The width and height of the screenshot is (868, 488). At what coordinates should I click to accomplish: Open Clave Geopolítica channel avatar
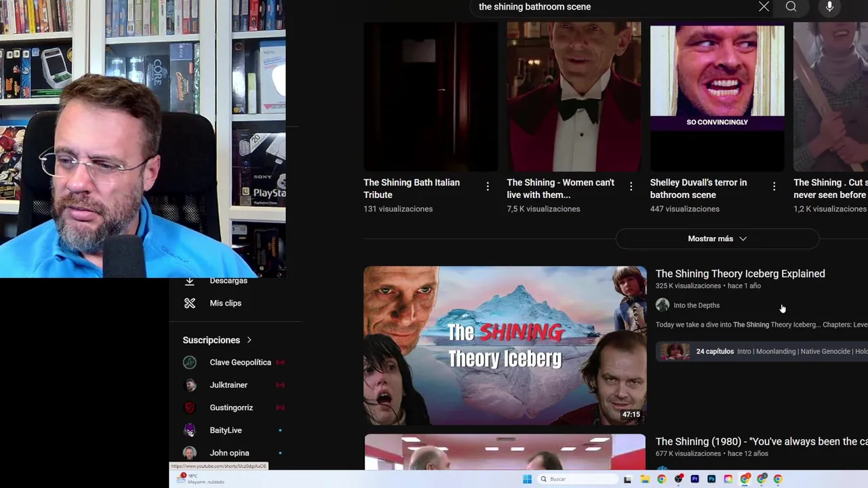pos(190,363)
